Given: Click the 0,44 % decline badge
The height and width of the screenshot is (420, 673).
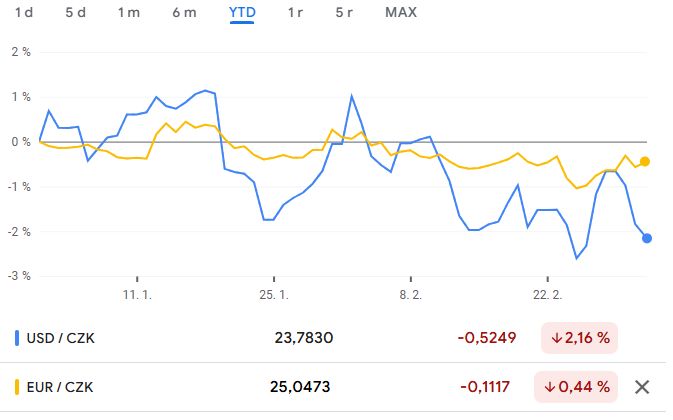Looking at the screenshot, I should (x=576, y=387).
